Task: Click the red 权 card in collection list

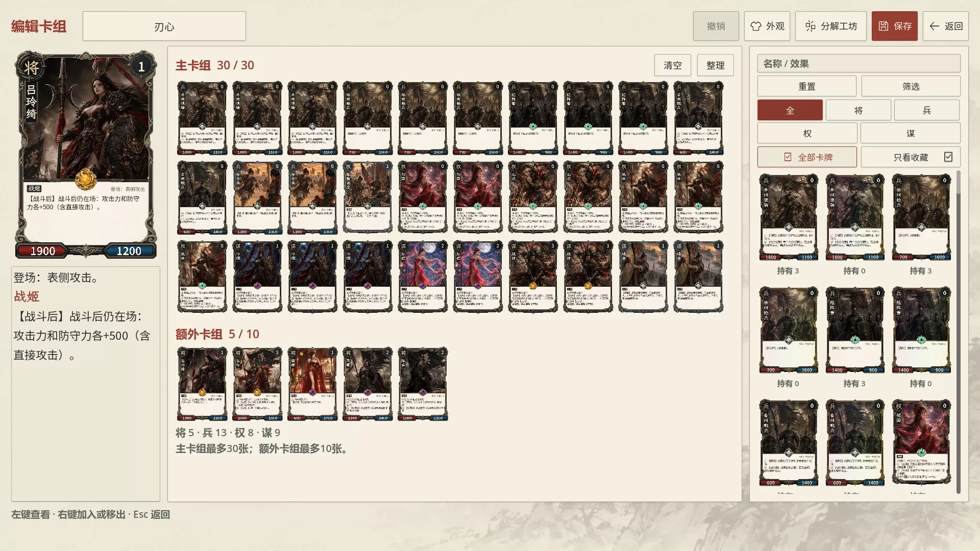Action: (x=921, y=442)
